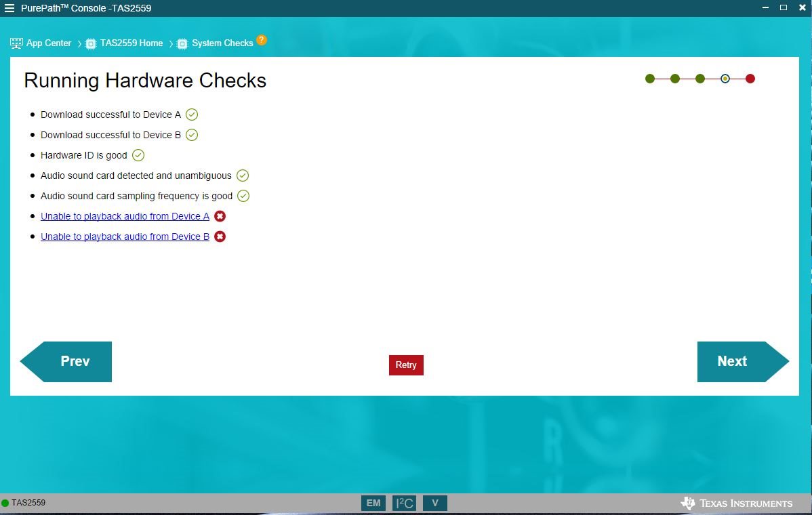Select the third green progress step dot
Screen dimensions: 812x515
(700, 79)
